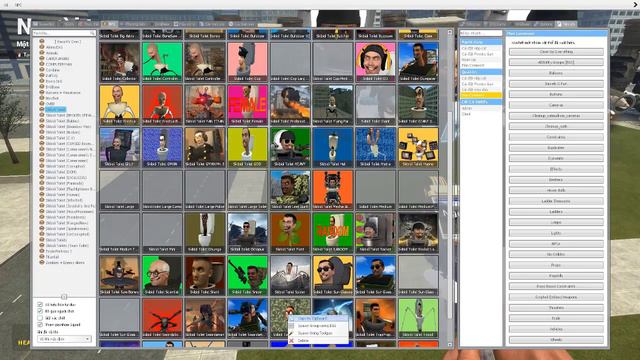Spawn the green RANDOM toilet NPC
640x360 pixels.
pos(333,233)
